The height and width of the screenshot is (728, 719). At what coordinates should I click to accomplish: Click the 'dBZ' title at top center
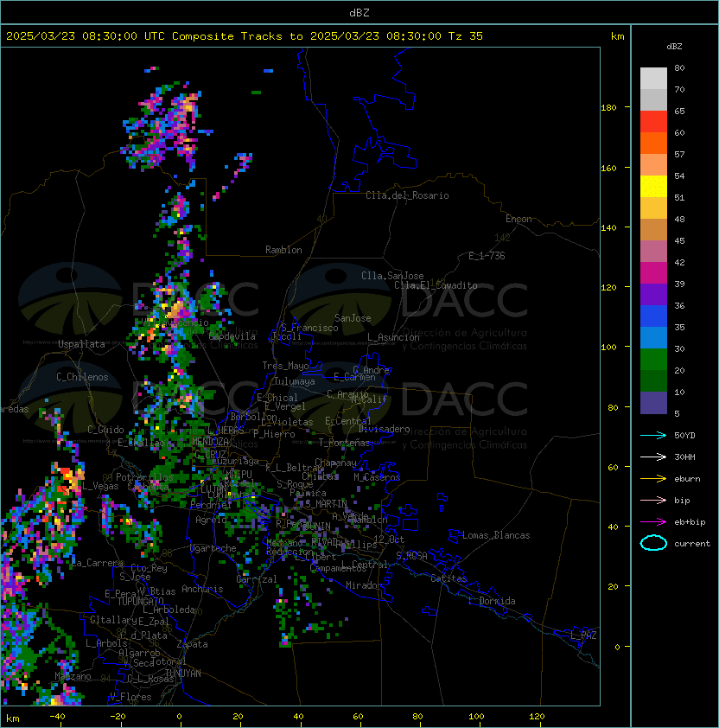pos(359,12)
